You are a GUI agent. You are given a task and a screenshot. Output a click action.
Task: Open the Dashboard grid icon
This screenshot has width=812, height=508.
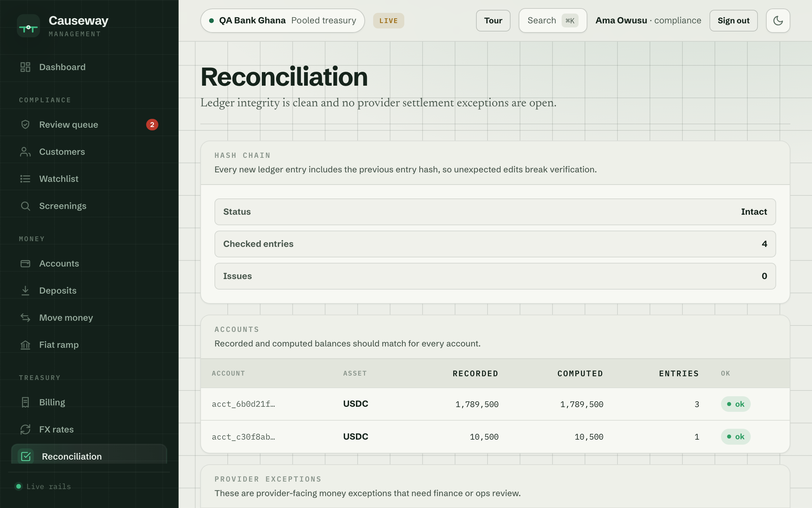pos(25,67)
